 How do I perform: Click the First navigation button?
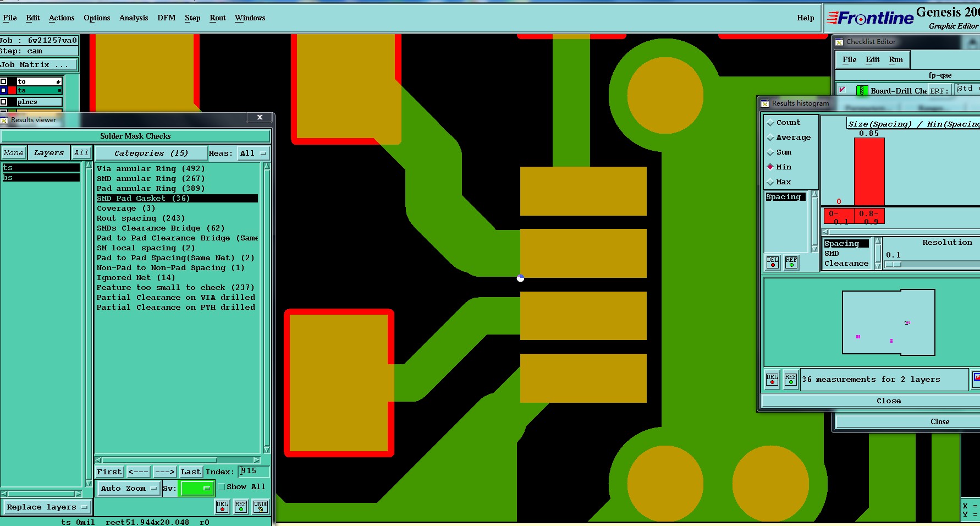click(x=109, y=472)
